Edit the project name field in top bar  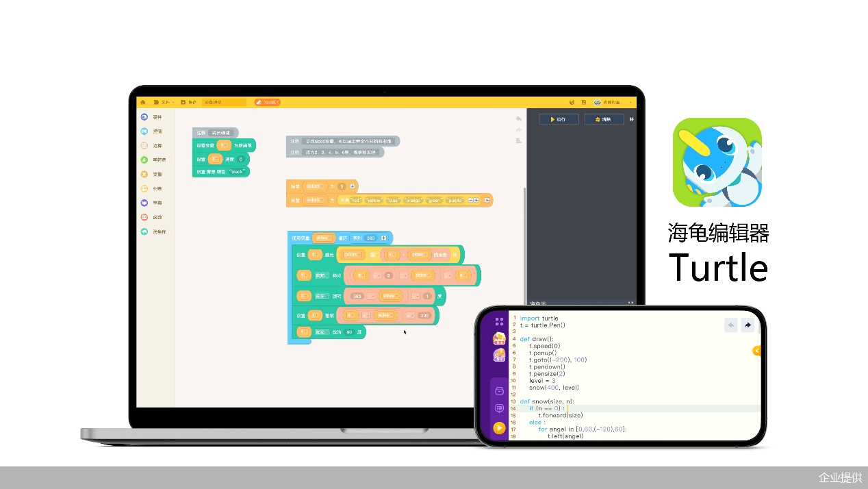pyautogui.click(x=224, y=102)
